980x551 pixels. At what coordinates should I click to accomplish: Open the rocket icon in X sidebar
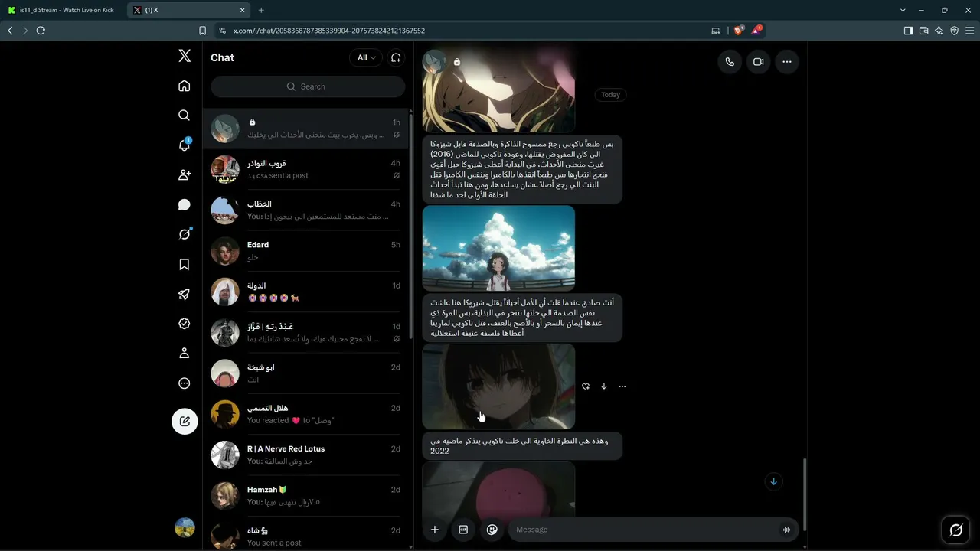pos(185,294)
